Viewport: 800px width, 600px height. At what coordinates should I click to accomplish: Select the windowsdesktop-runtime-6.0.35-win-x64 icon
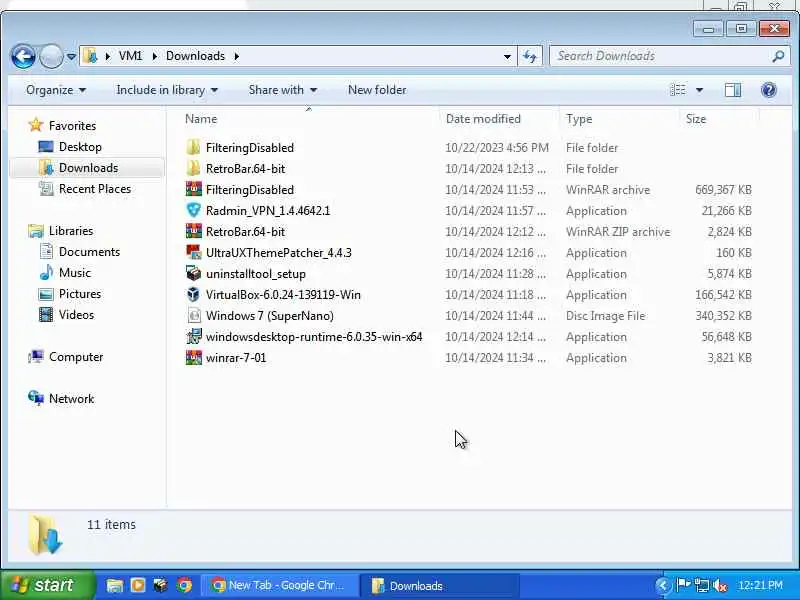(x=193, y=336)
